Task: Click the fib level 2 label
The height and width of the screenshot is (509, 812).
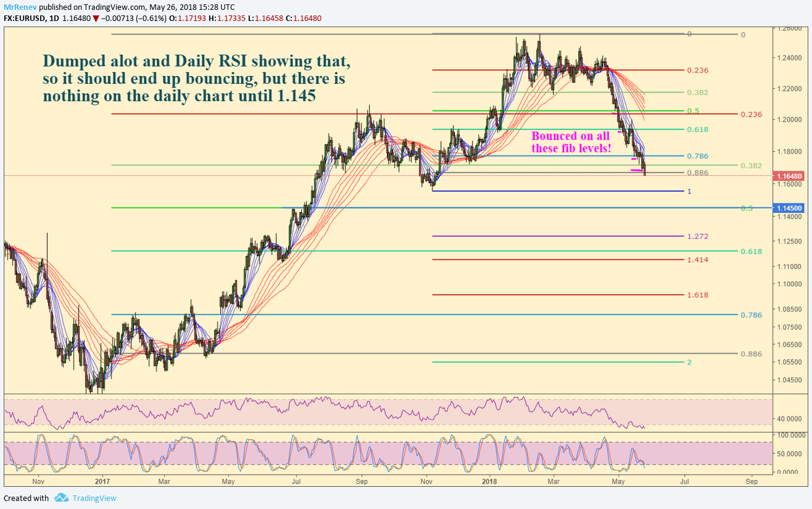Action: click(x=689, y=362)
